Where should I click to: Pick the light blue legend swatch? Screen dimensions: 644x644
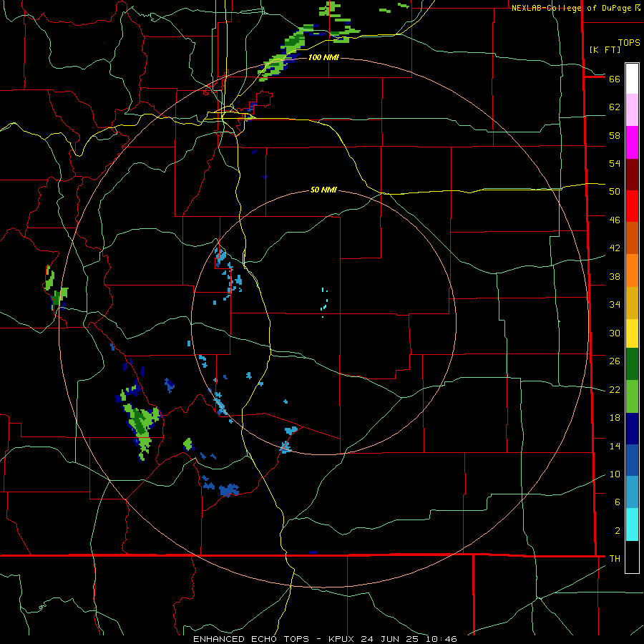point(632,492)
